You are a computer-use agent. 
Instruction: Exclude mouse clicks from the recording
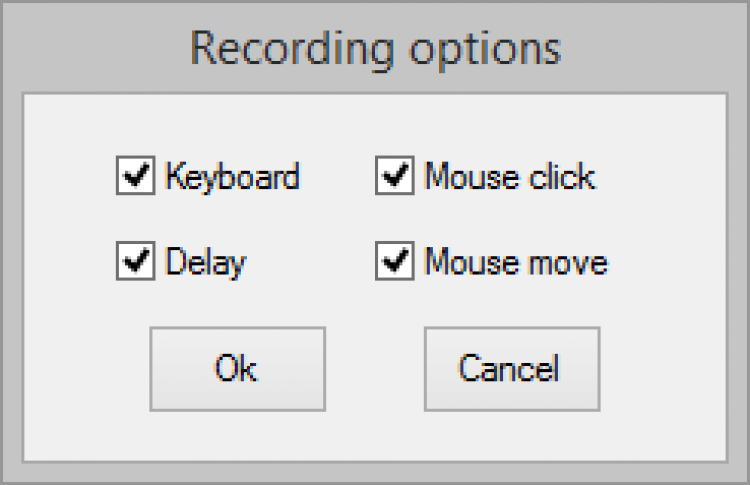tap(394, 177)
